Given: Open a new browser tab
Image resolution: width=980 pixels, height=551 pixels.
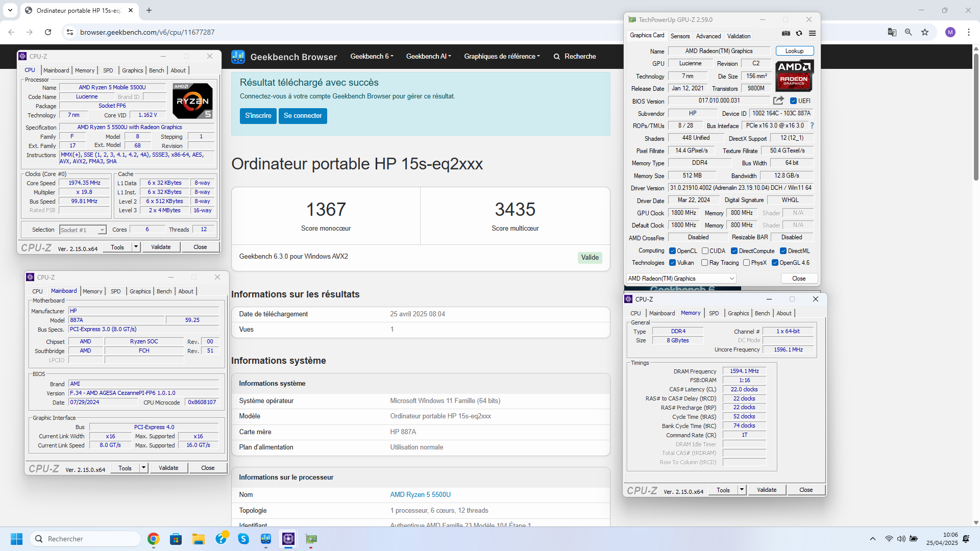Looking at the screenshot, I should (x=149, y=10).
